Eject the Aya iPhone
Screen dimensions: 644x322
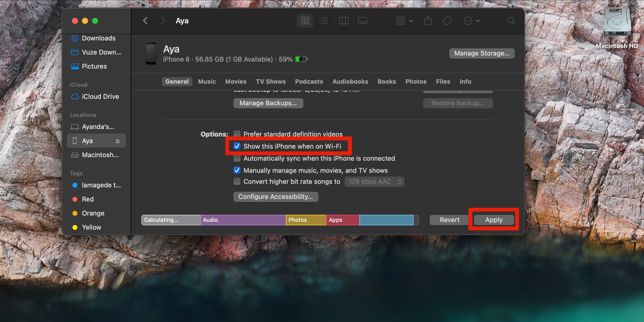(118, 141)
